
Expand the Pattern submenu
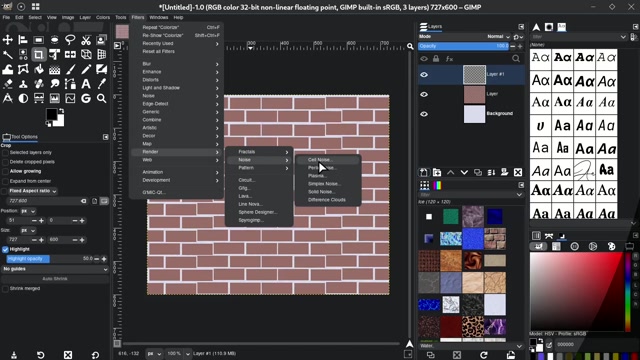click(x=259, y=168)
